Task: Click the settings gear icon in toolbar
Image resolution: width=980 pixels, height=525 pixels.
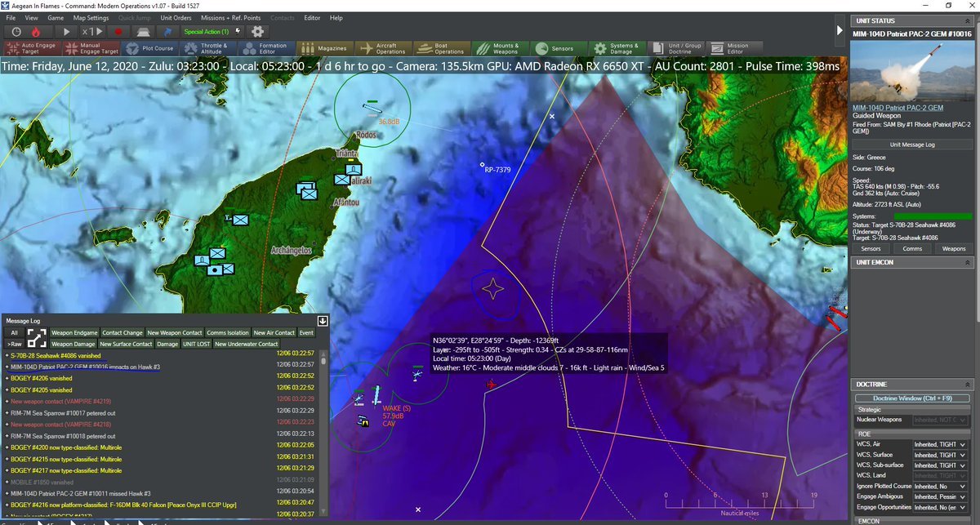Action: click(258, 31)
